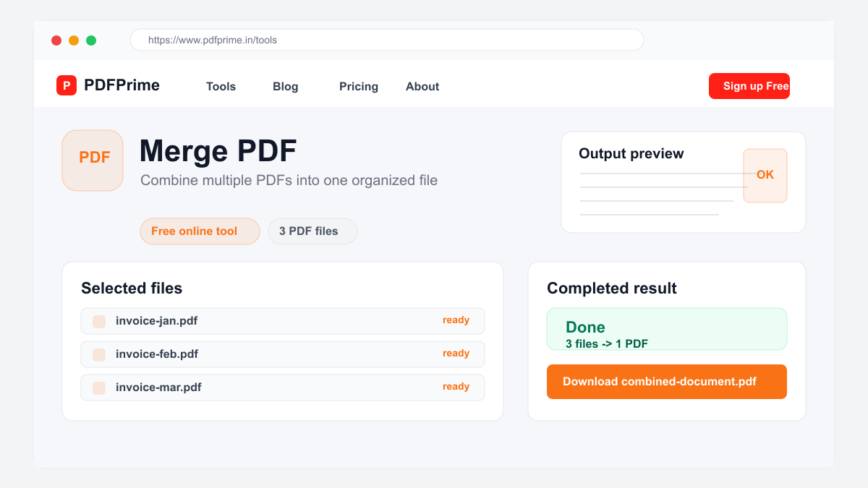Download combined-document.pdf
Image resolution: width=868 pixels, height=488 pixels.
[667, 382]
